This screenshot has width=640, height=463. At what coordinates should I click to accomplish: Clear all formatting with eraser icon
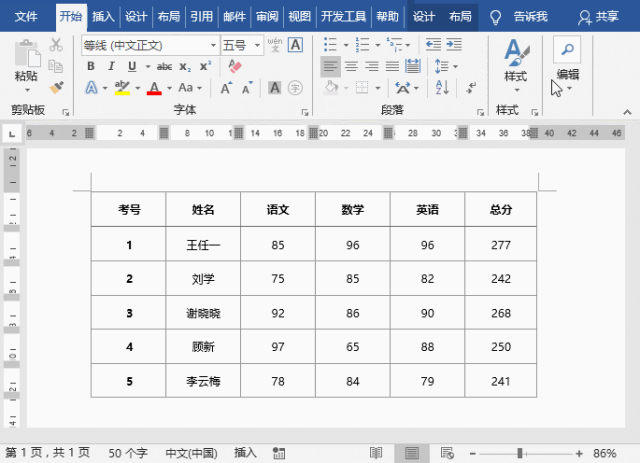click(235, 66)
